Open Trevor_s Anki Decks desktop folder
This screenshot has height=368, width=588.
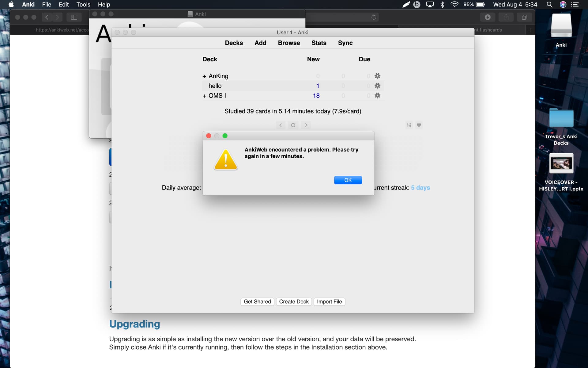click(x=561, y=118)
